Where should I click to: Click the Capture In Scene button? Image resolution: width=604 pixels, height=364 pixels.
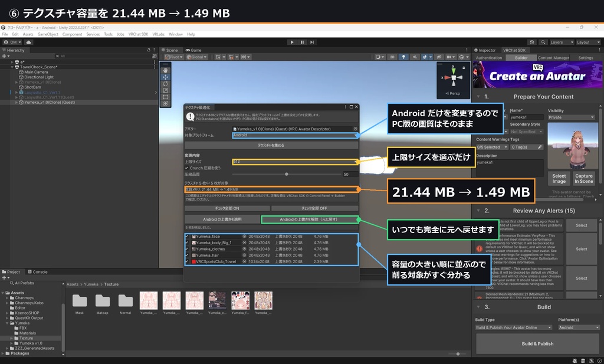pos(583,178)
